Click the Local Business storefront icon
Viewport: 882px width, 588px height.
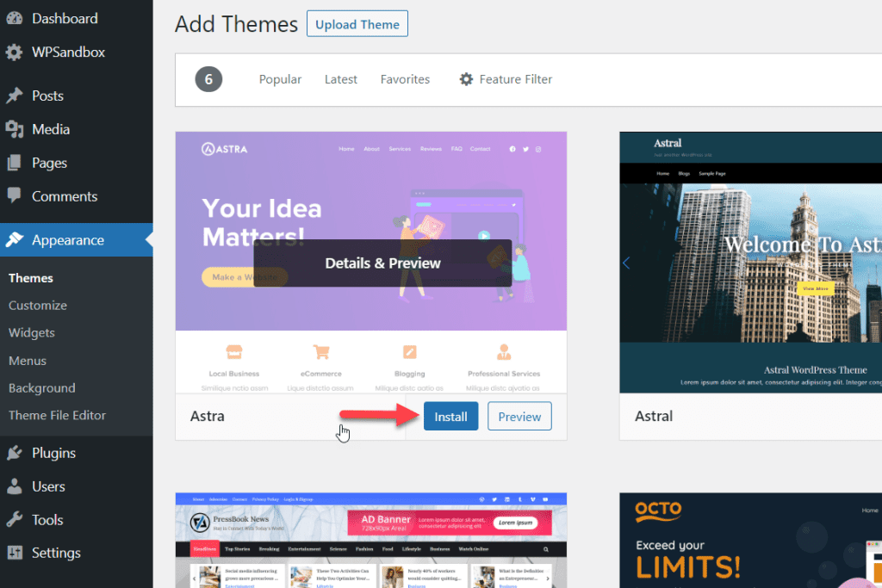point(234,352)
